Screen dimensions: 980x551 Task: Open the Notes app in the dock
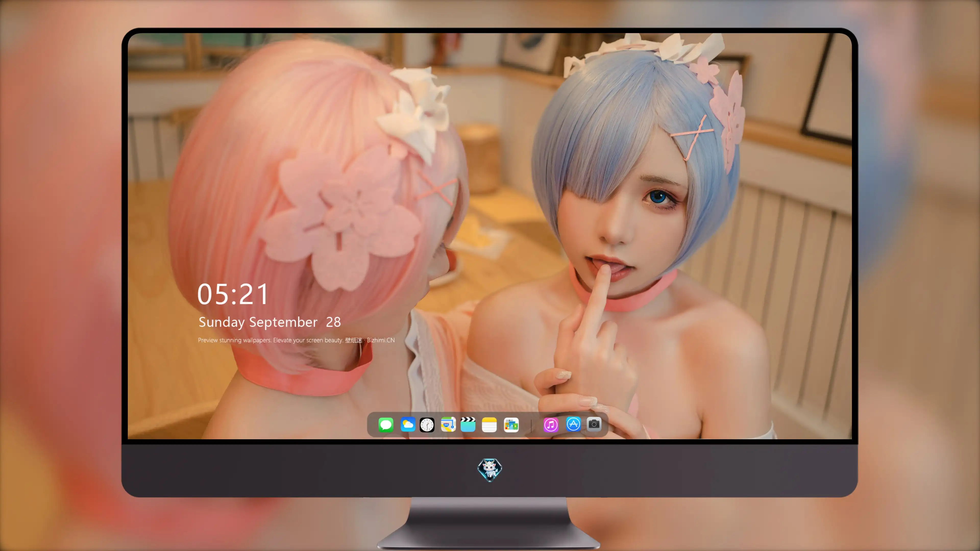489,424
